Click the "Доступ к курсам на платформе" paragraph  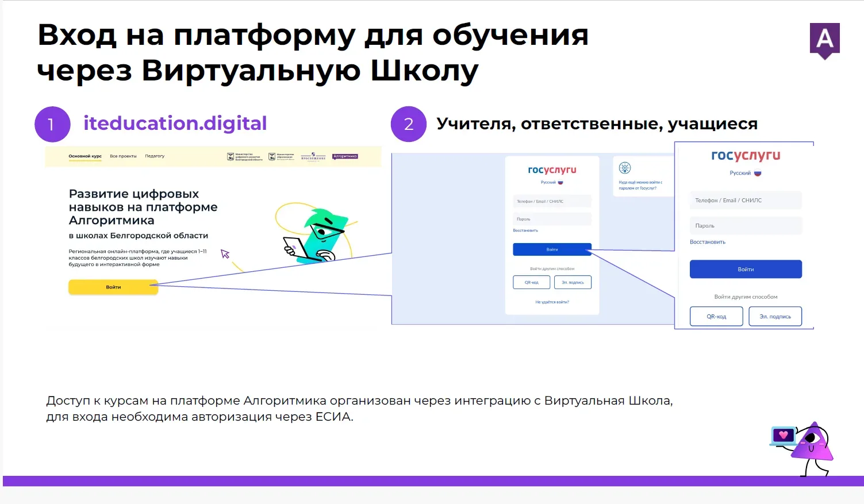pos(359,408)
